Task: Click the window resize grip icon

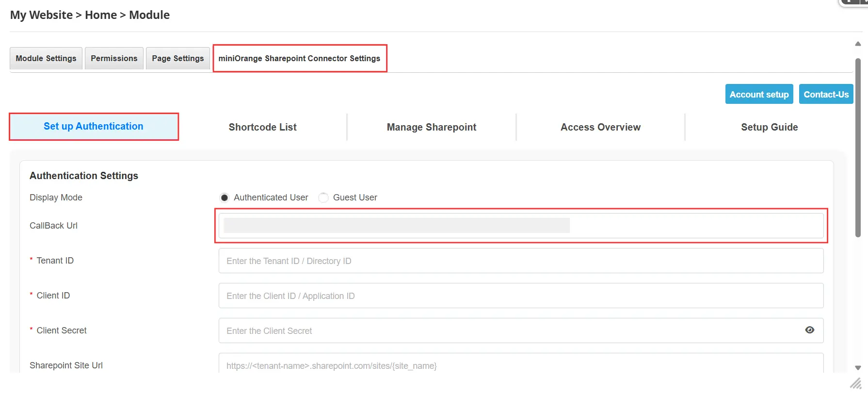Action: tap(856, 383)
